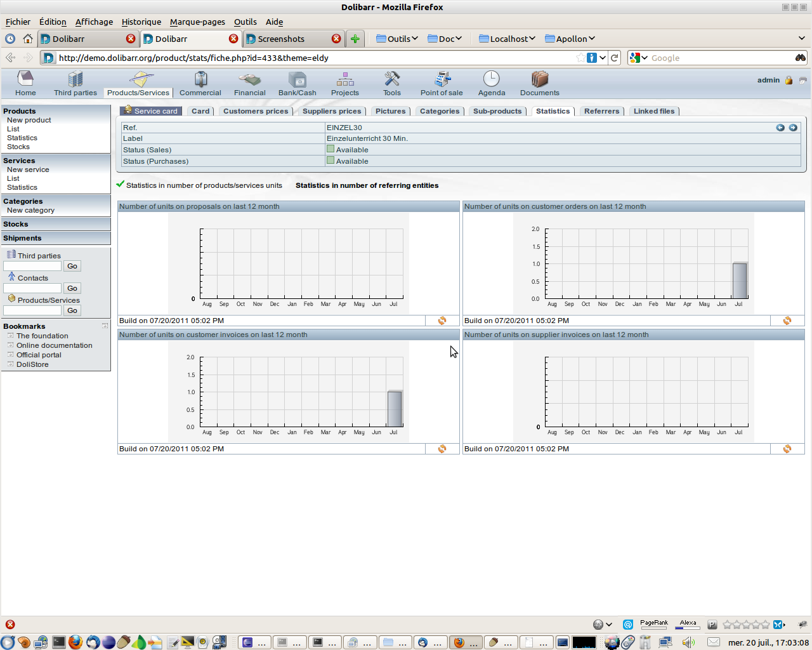Image resolution: width=812 pixels, height=650 pixels.
Task: Click the Products/Services search field in sidebar
Action: [32, 310]
